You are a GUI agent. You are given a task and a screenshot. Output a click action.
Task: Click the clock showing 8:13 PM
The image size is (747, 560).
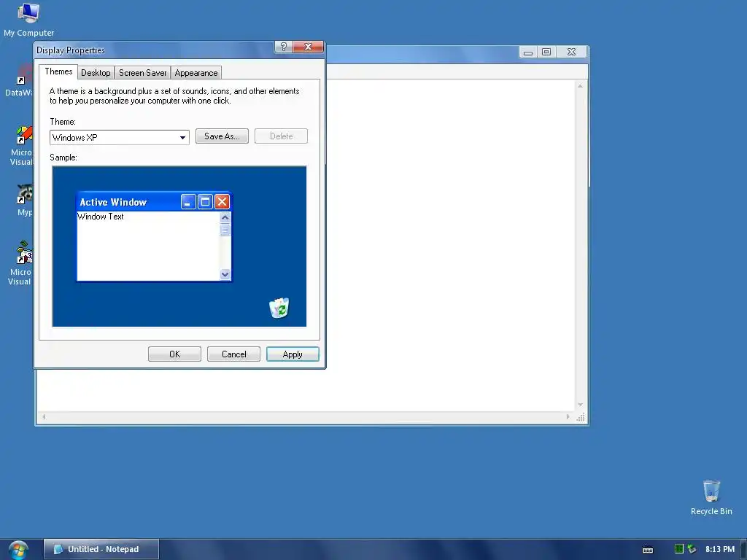[x=720, y=549]
